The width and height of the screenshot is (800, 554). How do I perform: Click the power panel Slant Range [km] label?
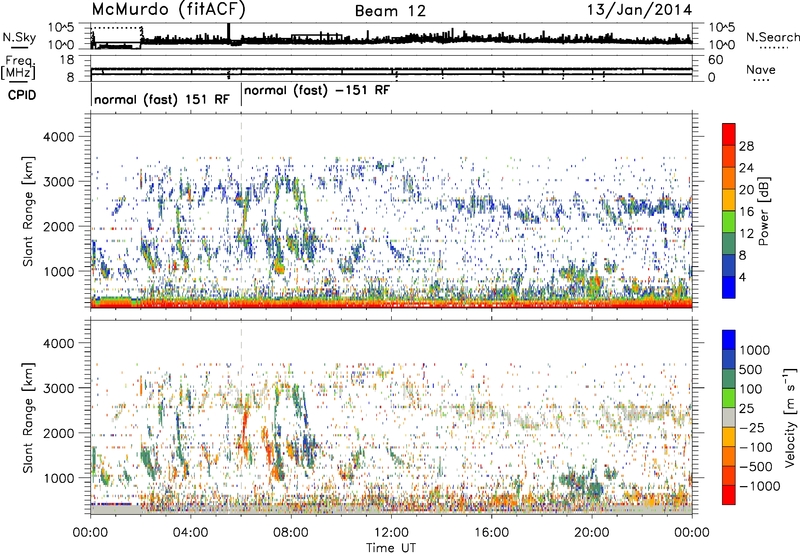click(28, 211)
